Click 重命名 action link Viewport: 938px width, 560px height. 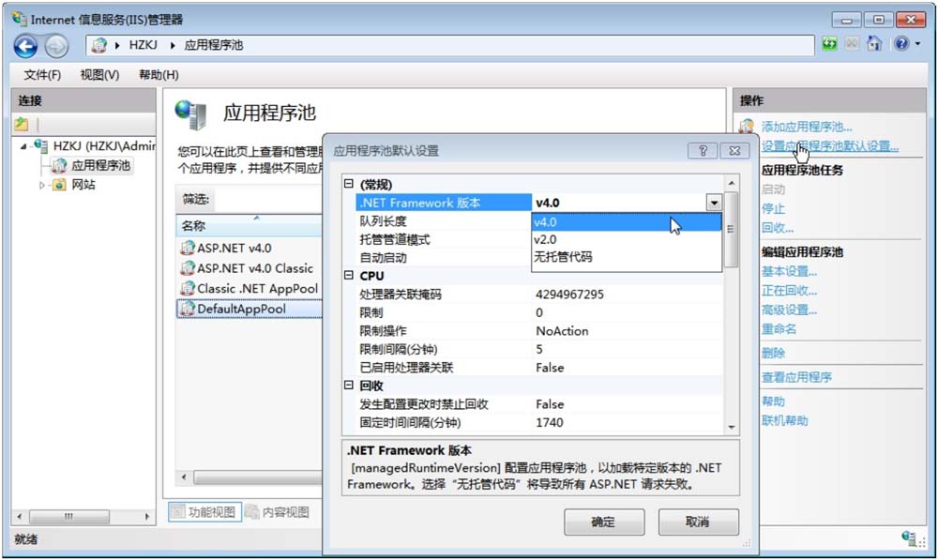coord(779,329)
